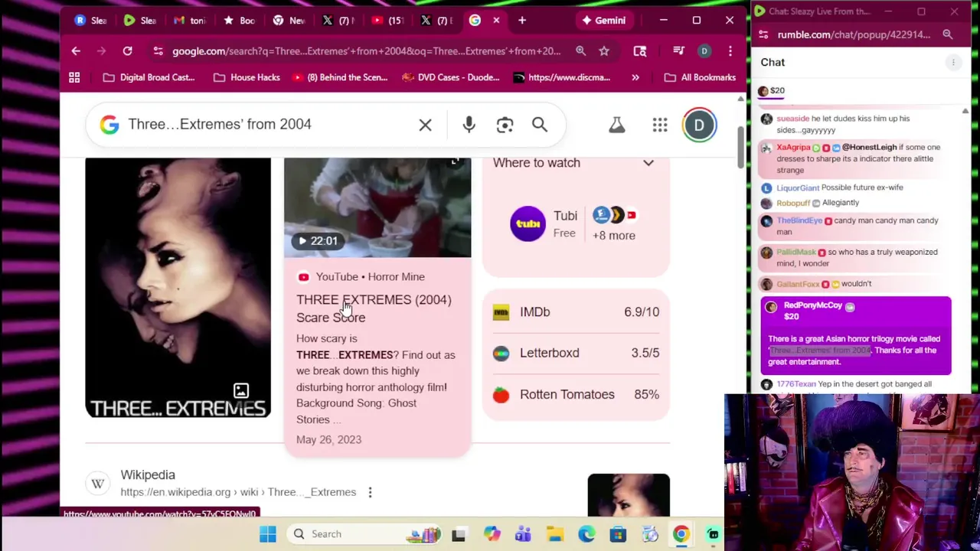Image resolution: width=980 pixels, height=551 pixels.
Task: Open the RedPonyMcCoy $20 chat message
Action: pyautogui.click(x=856, y=335)
